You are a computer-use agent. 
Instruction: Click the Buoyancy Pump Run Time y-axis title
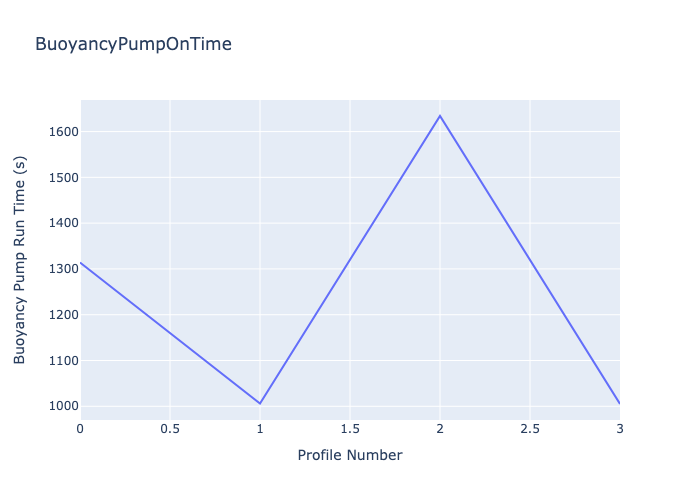(x=20, y=260)
